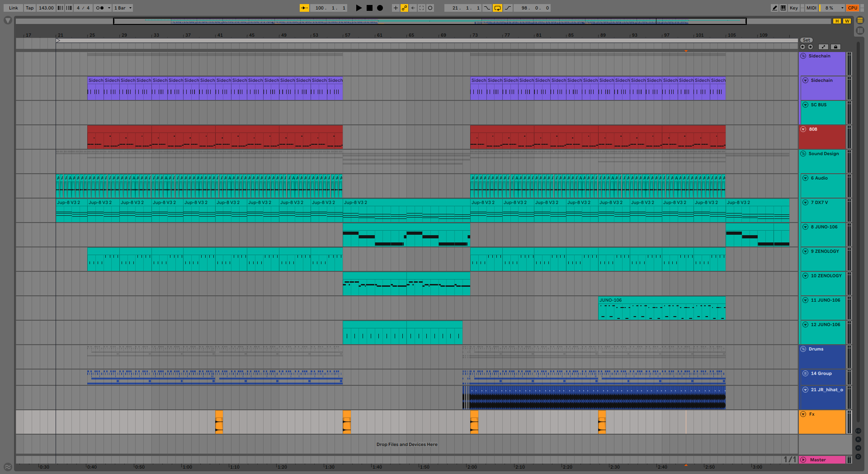This screenshot has height=474, width=868.
Task: Switch on MIDI Map Mode
Action: (811, 8)
